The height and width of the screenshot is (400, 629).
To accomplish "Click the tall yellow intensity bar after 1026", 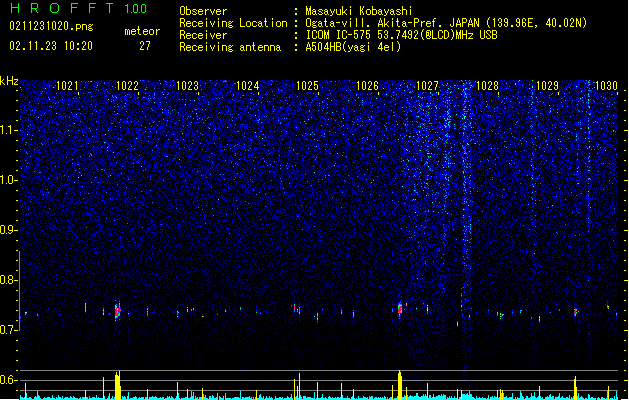I will [x=400, y=385].
